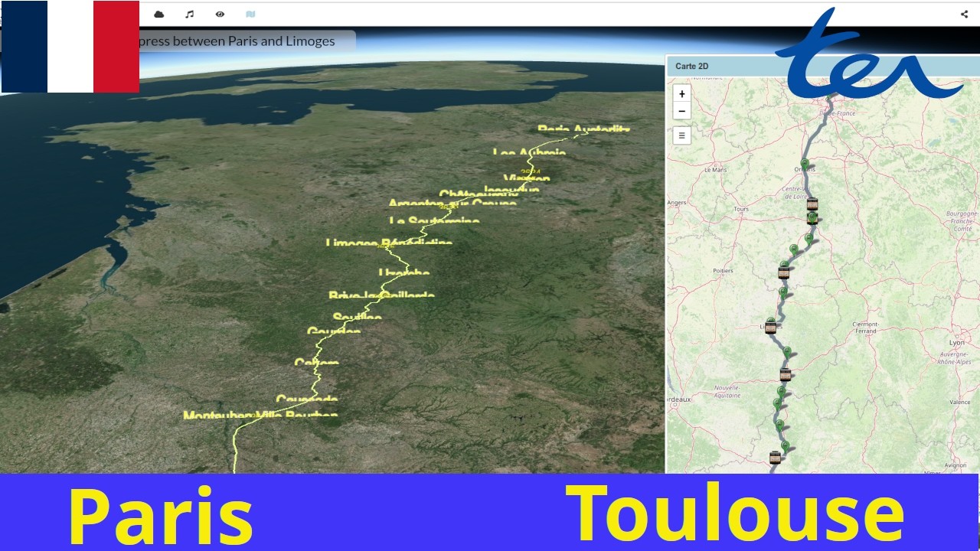
Task: Select the La Souterraine station label
Action: [x=434, y=222]
